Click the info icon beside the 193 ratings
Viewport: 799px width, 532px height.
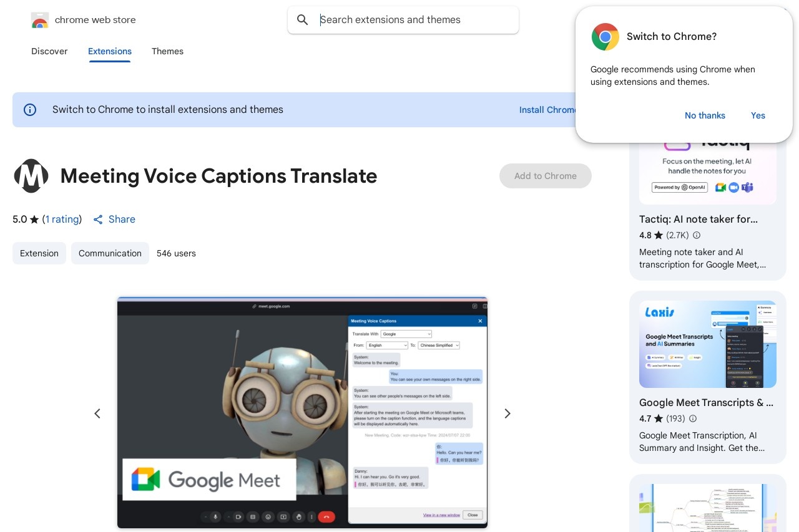[692, 419]
